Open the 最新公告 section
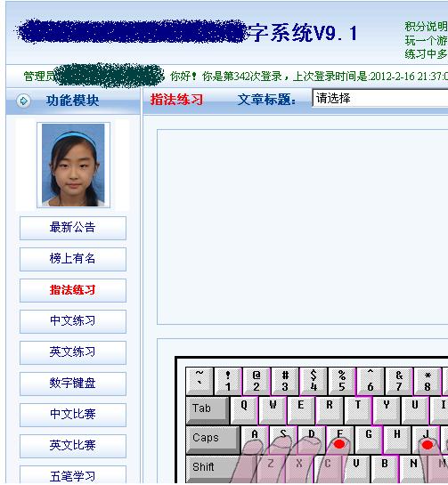Image resolution: width=448 pixels, height=485 pixels. coord(73,229)
